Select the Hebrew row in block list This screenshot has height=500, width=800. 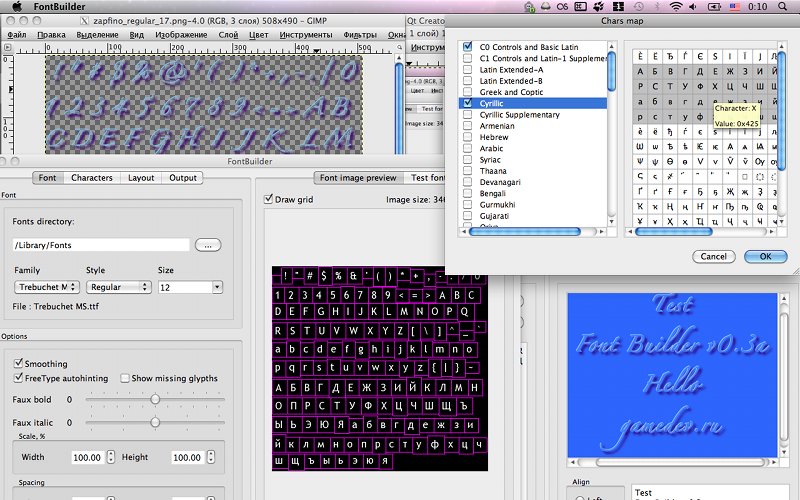[533, 137]
